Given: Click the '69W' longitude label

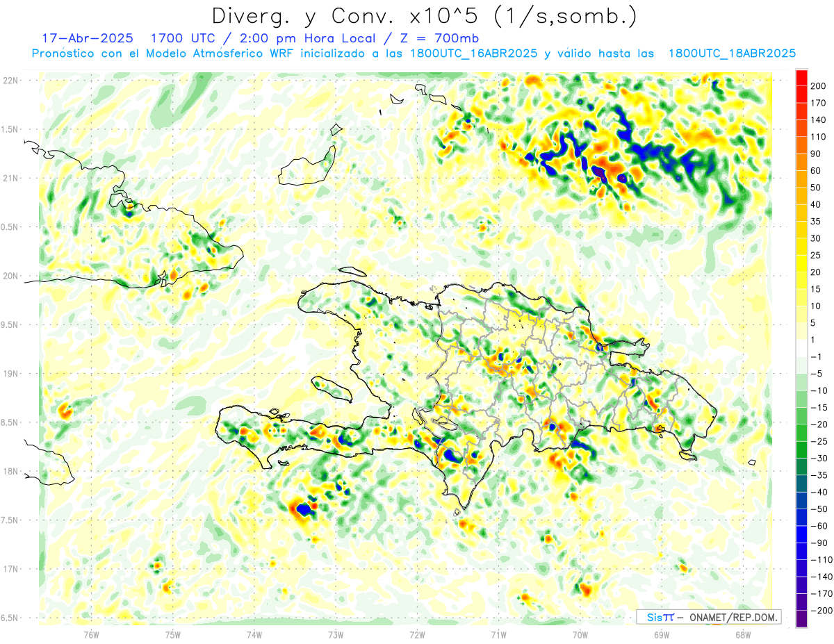Looking at the screenshot, I should pos(662,634).
